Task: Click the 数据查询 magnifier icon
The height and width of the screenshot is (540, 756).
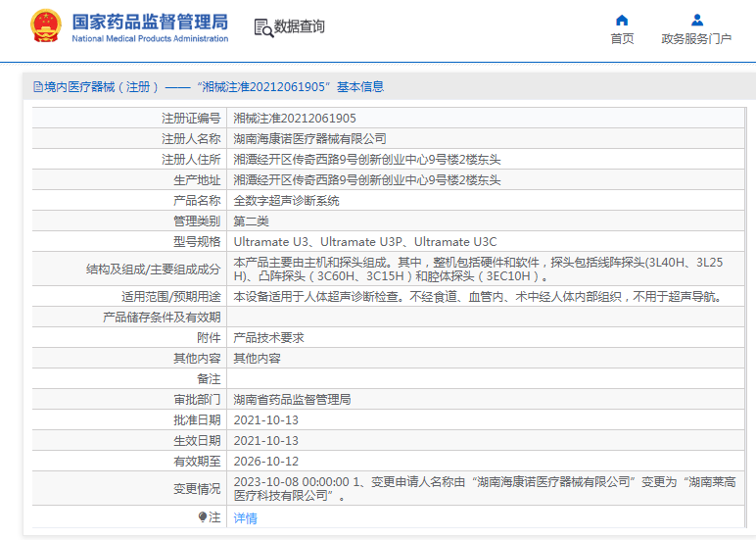Action: pyautogui.click(x=263, y=27)
